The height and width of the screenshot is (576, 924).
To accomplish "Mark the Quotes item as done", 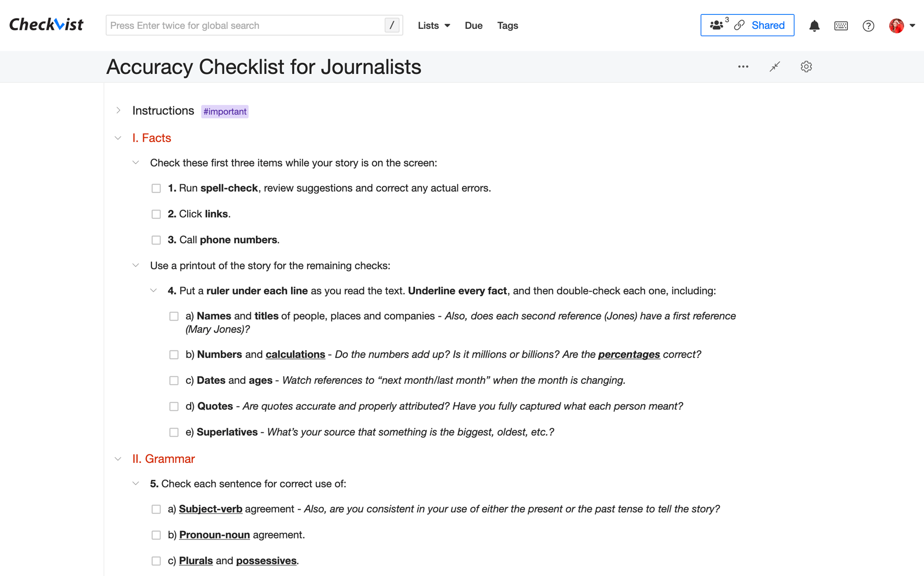I will pos(174,406).
